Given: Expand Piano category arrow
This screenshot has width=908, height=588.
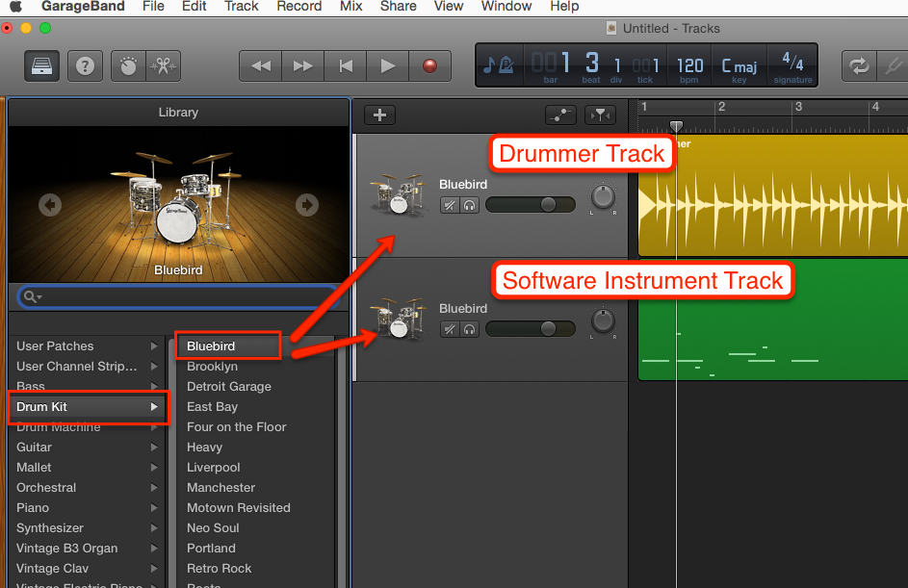Looking at the screenshot, I should pos(154,508).
